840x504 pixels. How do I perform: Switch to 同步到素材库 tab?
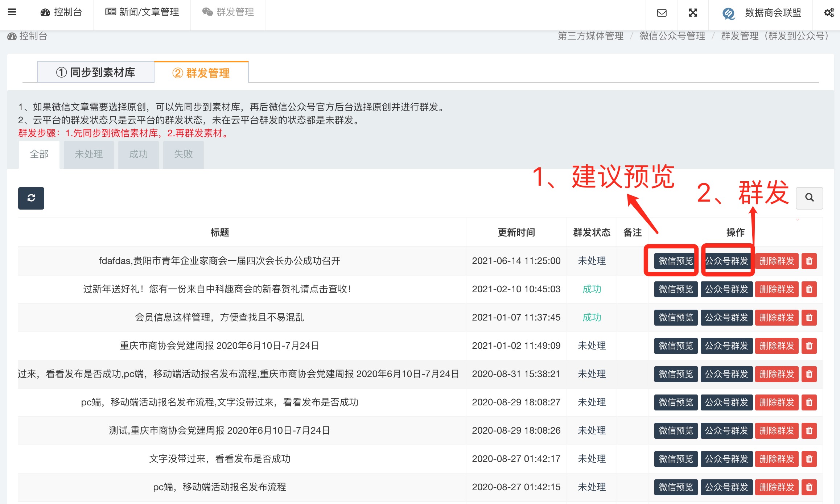(96, 73)
